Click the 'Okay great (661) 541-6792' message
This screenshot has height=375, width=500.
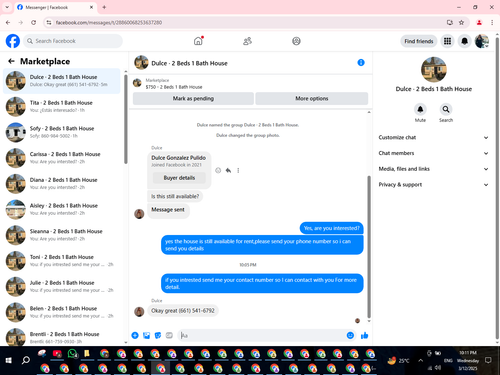183,311
